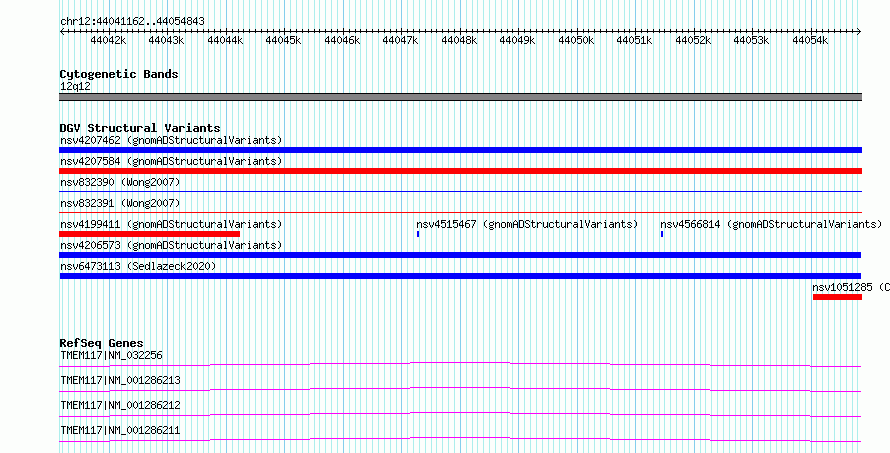
Task: Open variant nsv832390 (Wong2007) label
Action: point(120,182)
